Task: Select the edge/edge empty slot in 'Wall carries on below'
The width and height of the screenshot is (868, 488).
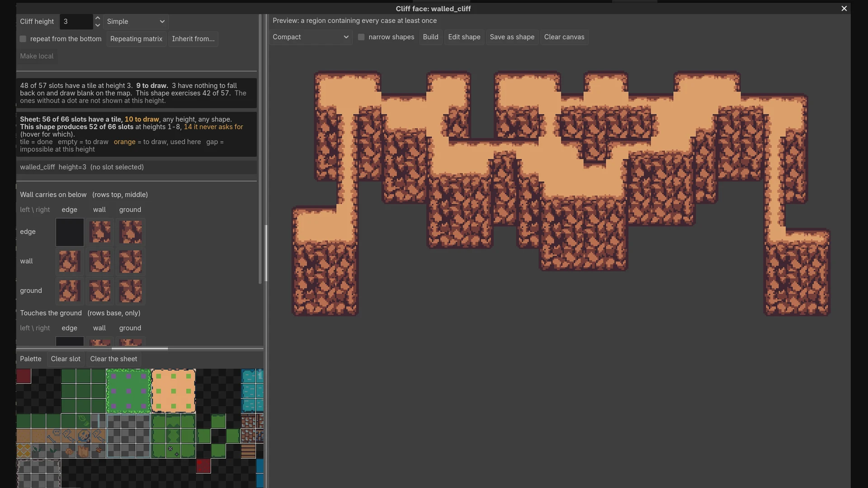Action: click(x=70, y=232)
